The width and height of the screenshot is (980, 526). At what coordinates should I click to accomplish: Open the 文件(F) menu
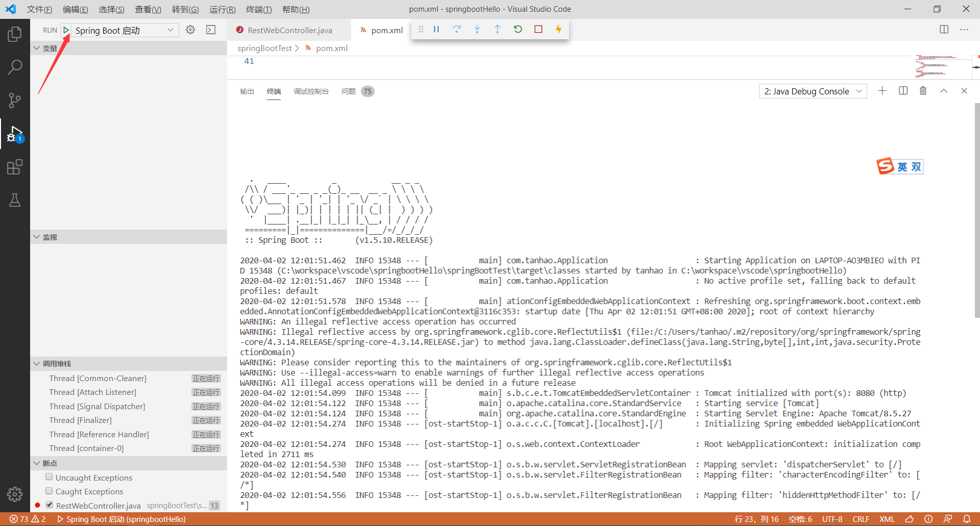pos(39,9)
